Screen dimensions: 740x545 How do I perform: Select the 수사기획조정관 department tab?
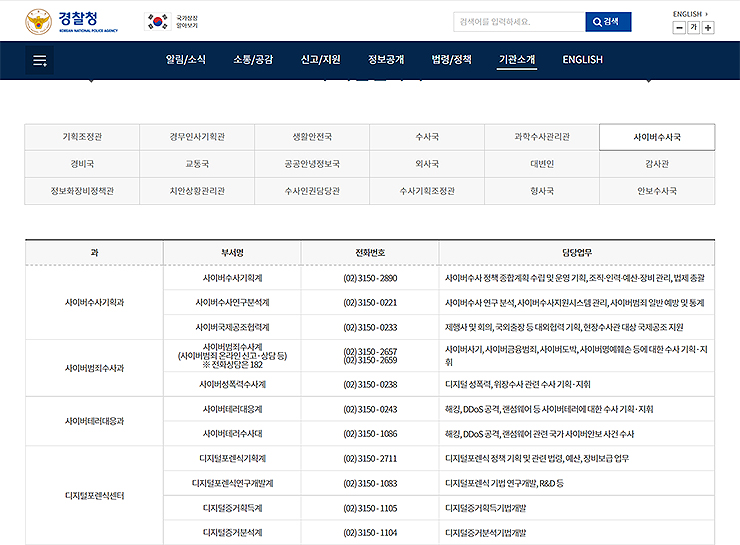point(427,191)
